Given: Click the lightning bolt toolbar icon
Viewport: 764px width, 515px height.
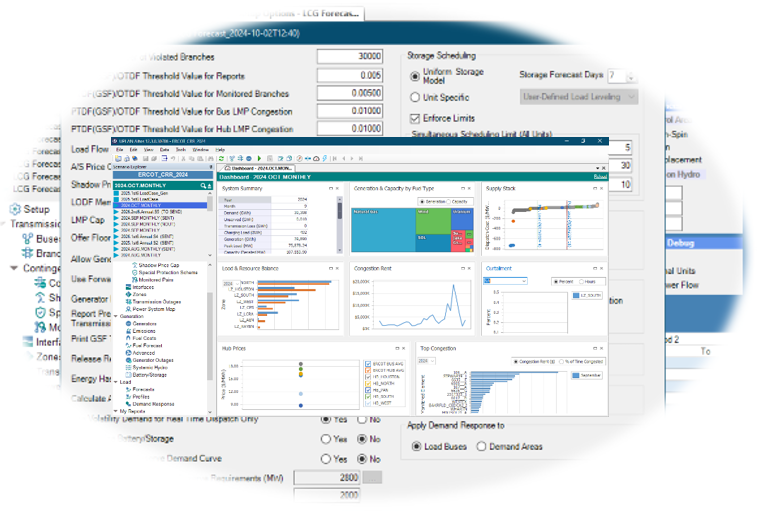Looking at the screenshot, I should pos(325,158).
